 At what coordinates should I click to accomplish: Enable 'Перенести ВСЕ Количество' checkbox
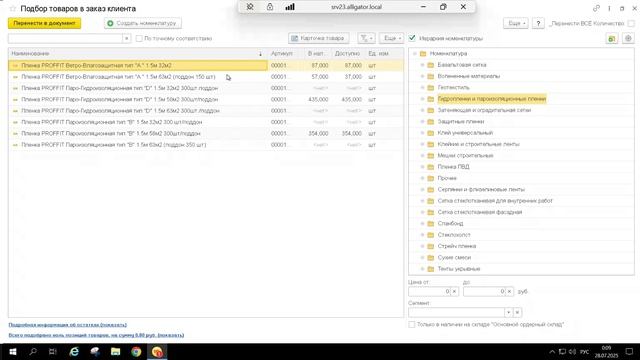pyautogui.click(x=631, y=24)
